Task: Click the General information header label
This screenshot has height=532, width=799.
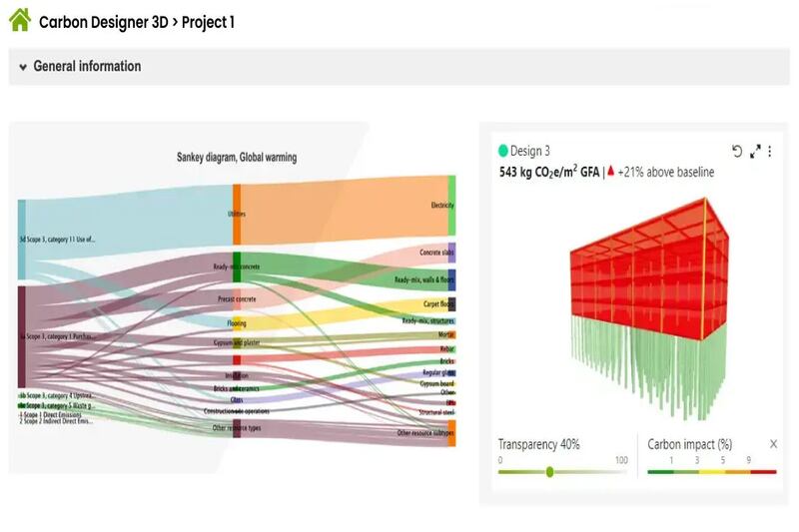Action: pyautogui.click(x=87, y=67)
